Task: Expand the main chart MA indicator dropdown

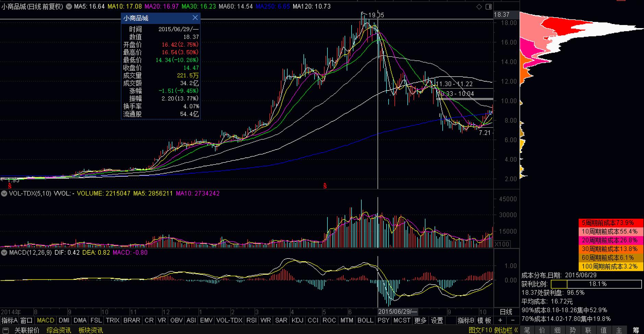Action: click(69, 7)
